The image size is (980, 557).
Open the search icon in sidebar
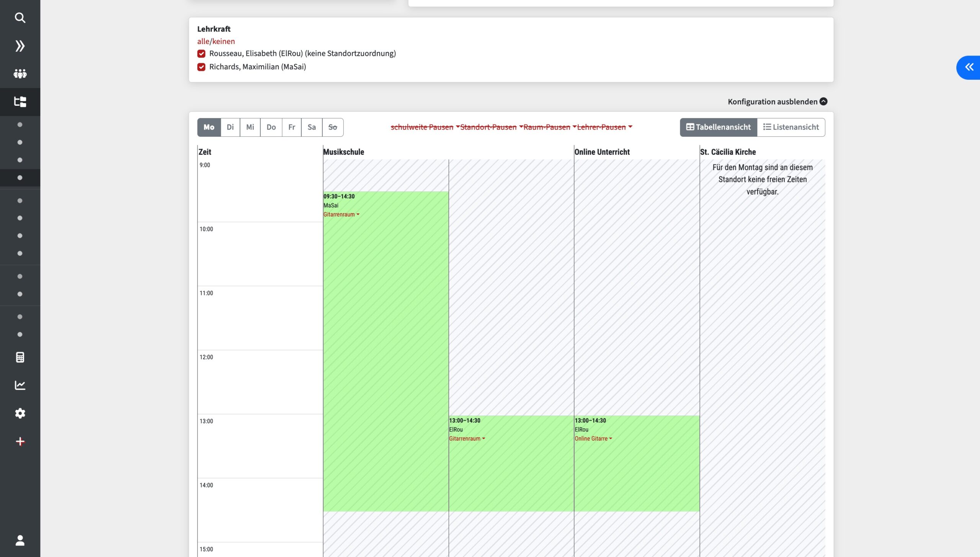20,18
